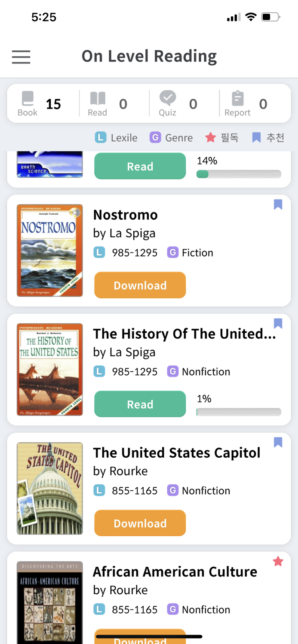This screenshot has height=644, width=298.
Task: Toggle the star on African American Culture
Action: point(278,561)
